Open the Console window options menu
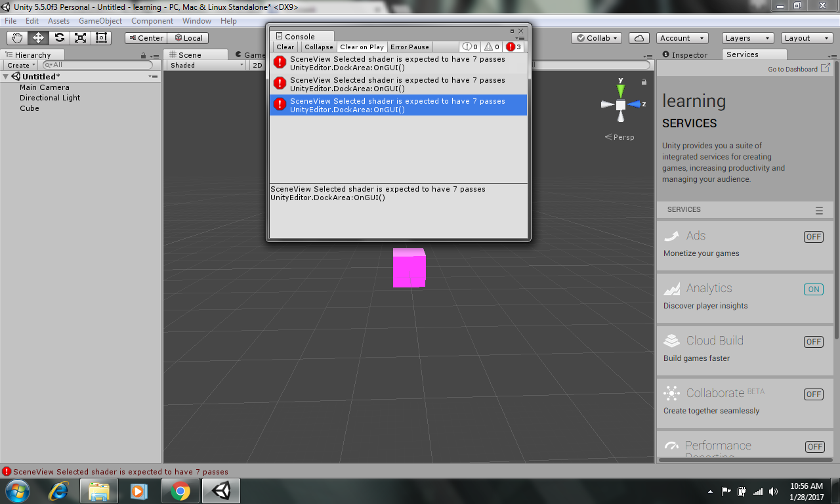This screenshot has width=840, height=504. (520, 37)
